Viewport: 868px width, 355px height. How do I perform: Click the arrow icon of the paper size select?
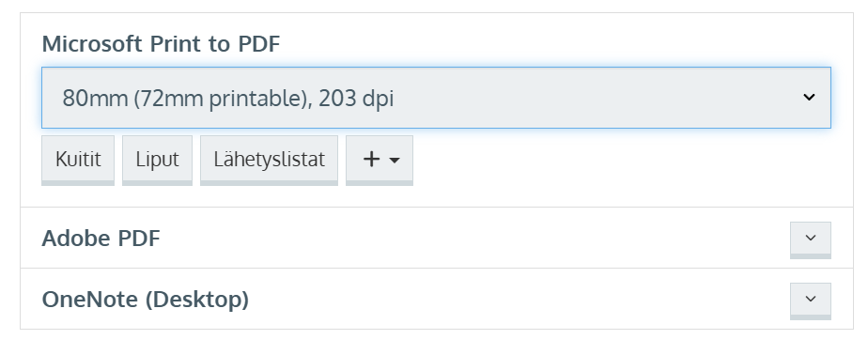coord(809,98)
